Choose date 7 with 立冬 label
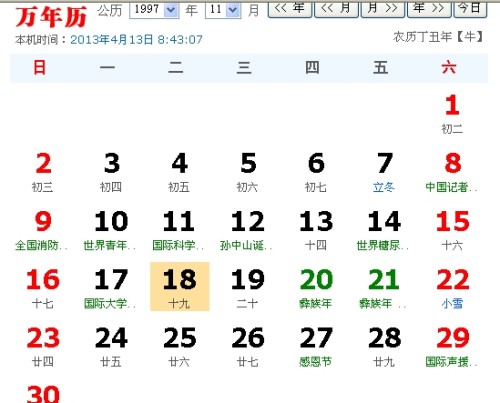Image resolution: width=500 pixels, height=403 pixels. [384, 172]
